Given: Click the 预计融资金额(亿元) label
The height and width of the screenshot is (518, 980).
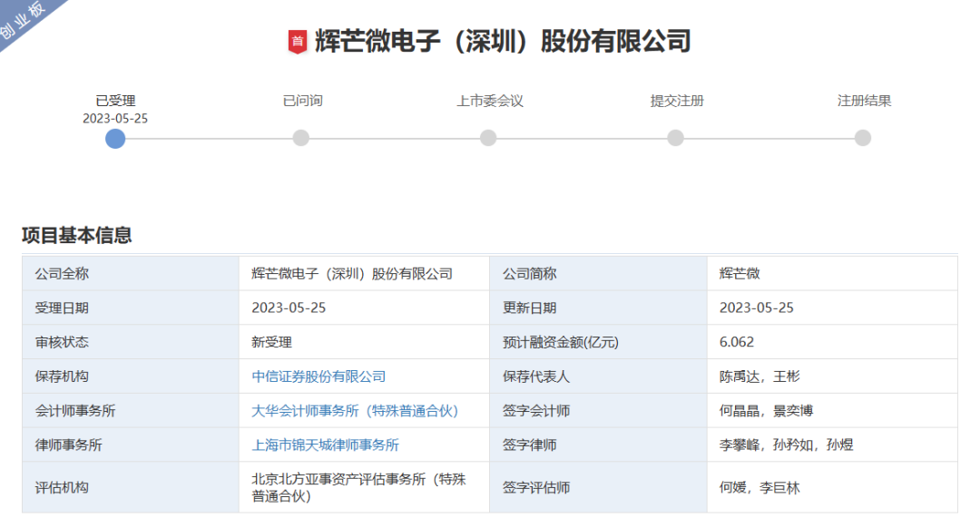Looking at the screenshot, I should (561, 342).
